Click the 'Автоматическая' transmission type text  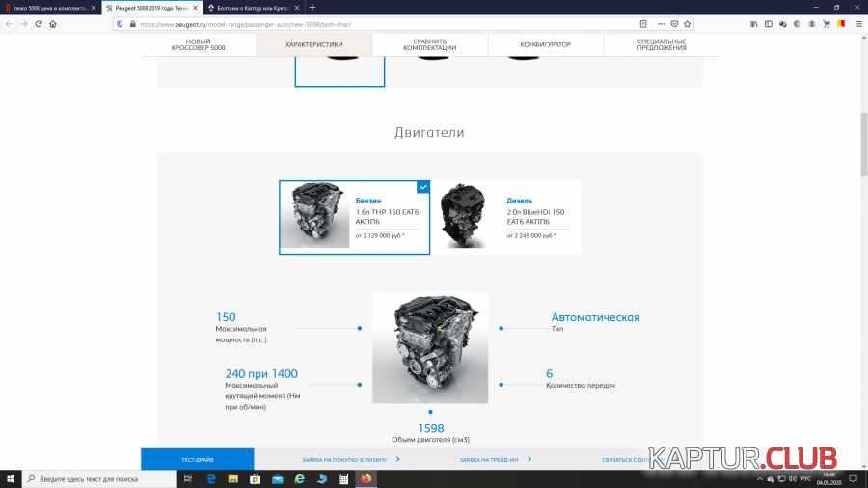click(x=595, y=317)
